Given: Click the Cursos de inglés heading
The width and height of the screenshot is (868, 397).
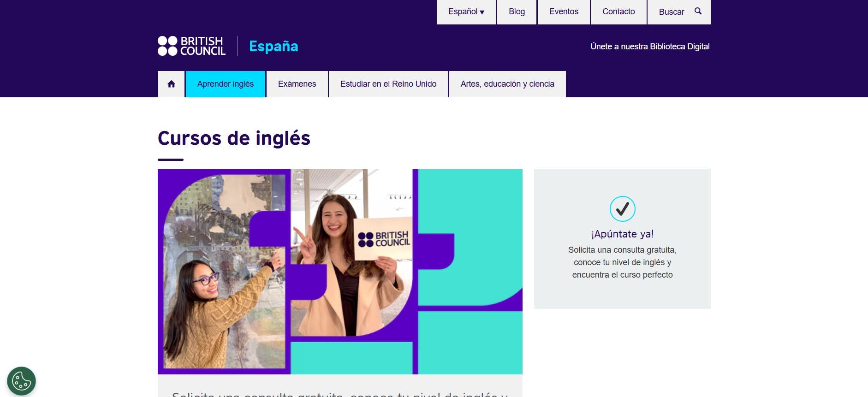Looking at the screenshot, I should point(234,138).
